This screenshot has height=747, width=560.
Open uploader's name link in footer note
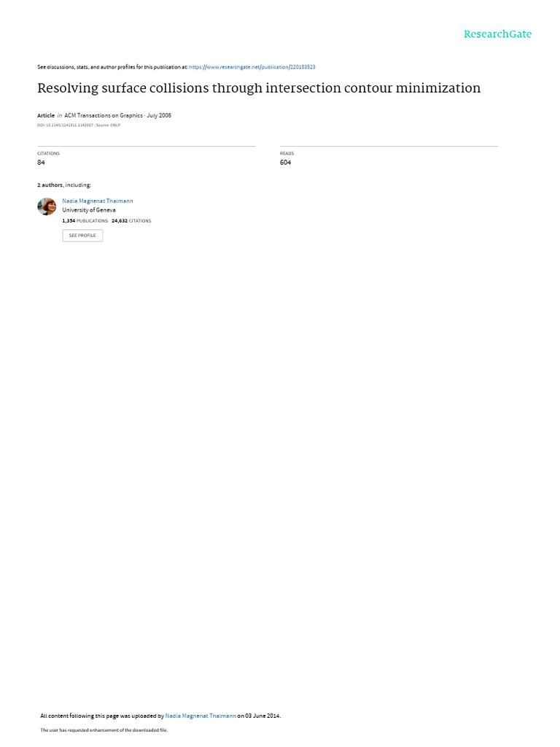tap(201, 716)
